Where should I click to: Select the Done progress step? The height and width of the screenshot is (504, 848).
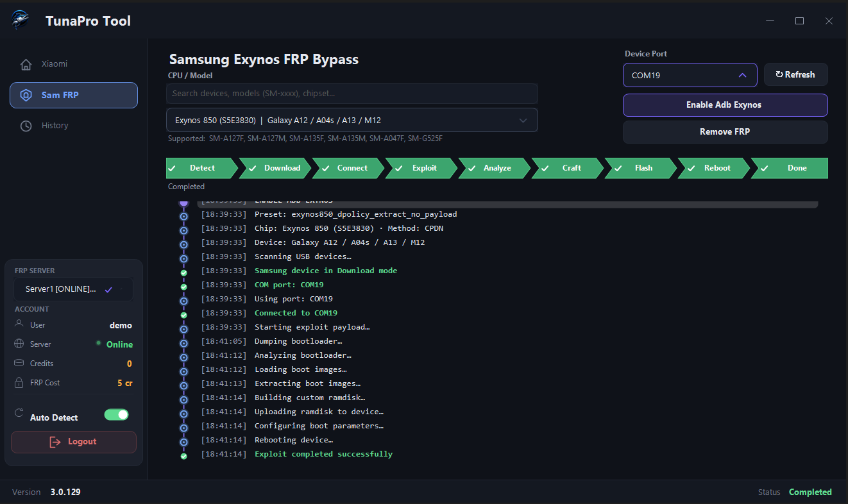[790, 168]
